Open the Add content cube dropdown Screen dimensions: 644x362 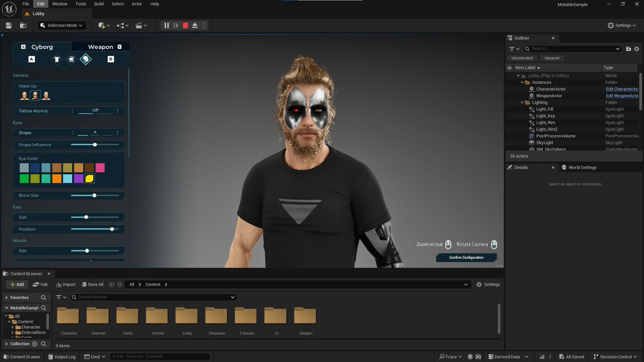click(x=104, y=25)
